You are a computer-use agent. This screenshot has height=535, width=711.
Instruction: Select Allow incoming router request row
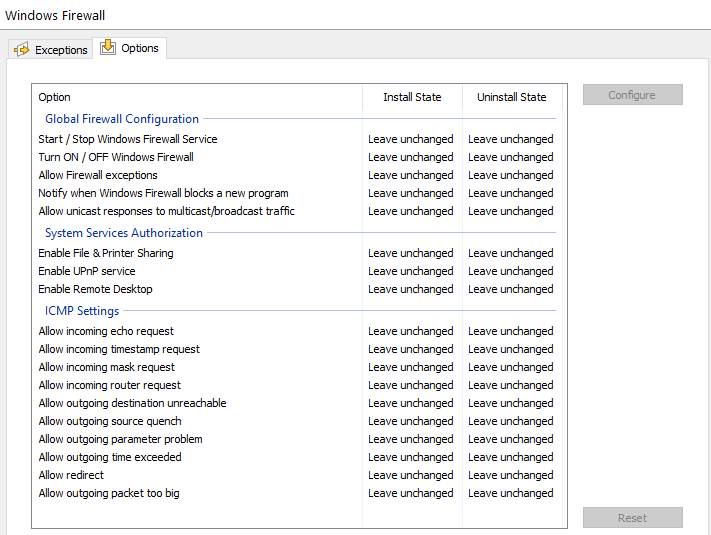click(297, 385)
